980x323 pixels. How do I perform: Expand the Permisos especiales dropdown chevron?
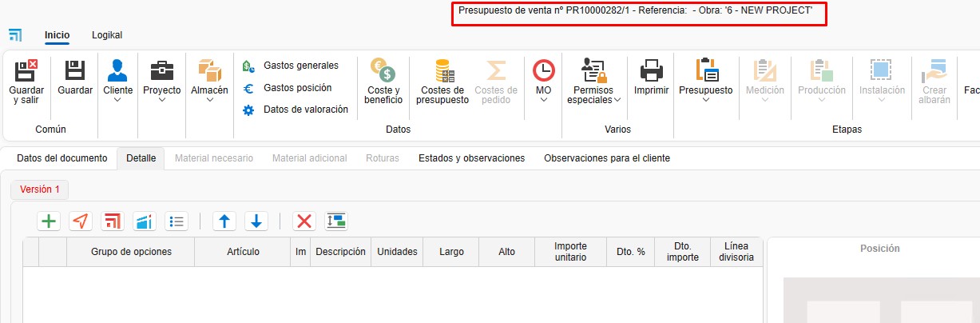point(618,101)
